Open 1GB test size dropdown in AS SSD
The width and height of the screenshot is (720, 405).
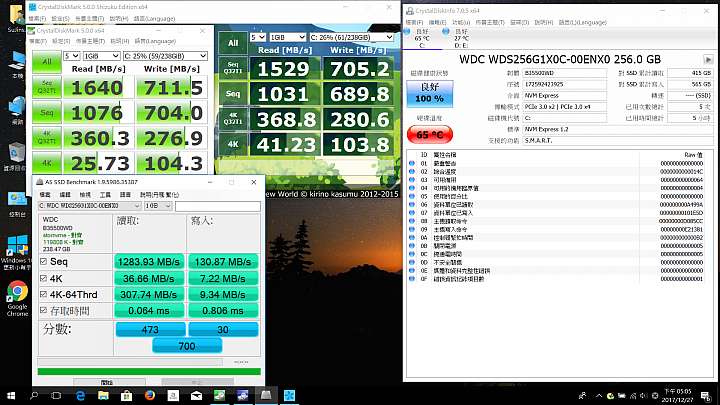pyautogui.click(x=158, y=206)
